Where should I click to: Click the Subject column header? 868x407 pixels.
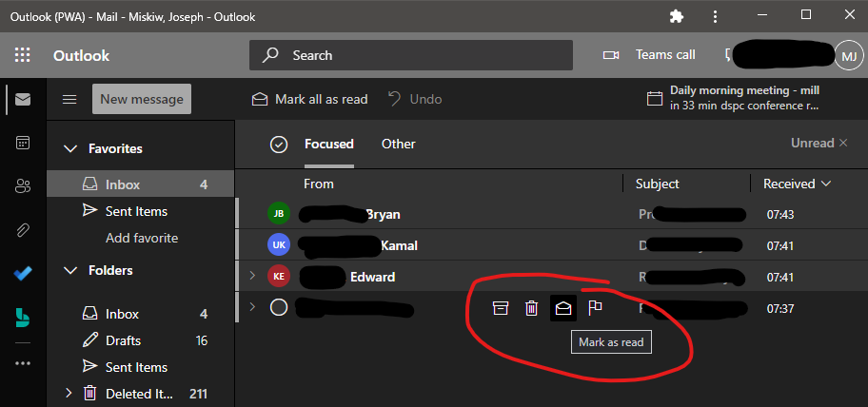click(x=657, y=184)
